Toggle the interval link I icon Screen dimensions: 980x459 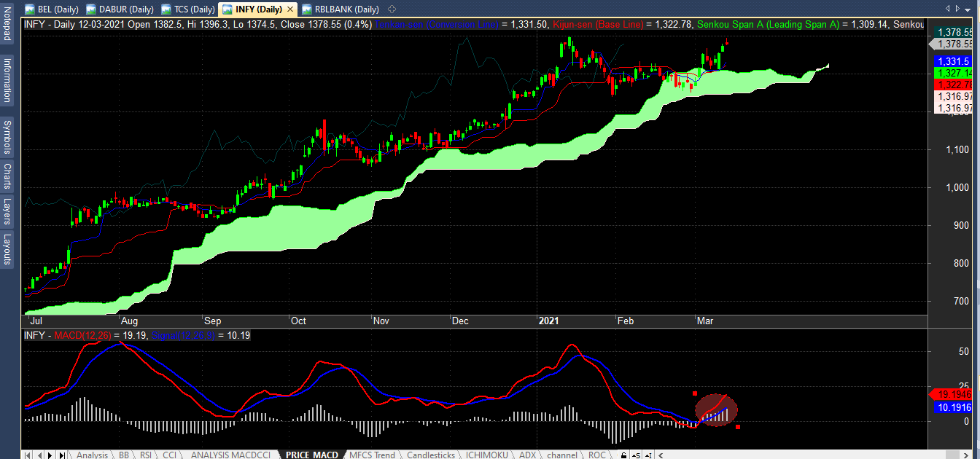point(648,455)
